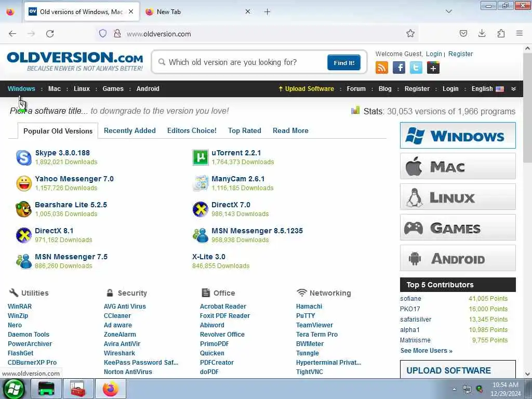
Task: Click the header Login link beside Welcome Guest
Action: tap(434, 54)
